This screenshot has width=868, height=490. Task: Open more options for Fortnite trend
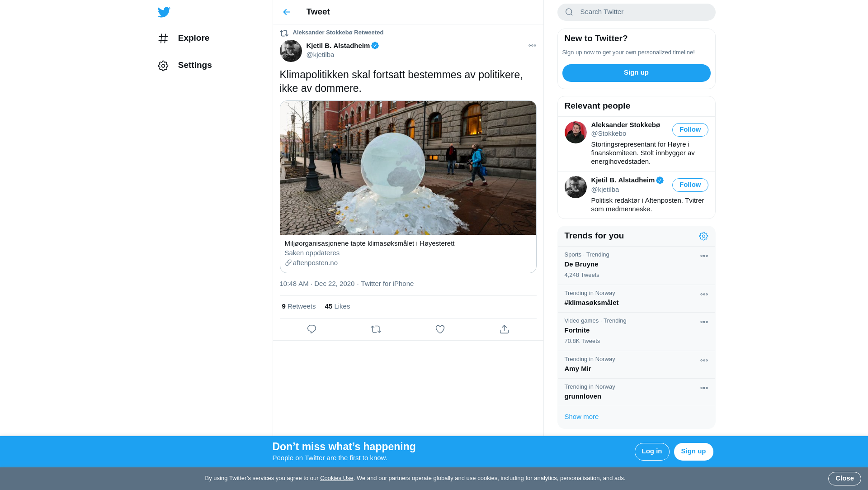[704, 322]
